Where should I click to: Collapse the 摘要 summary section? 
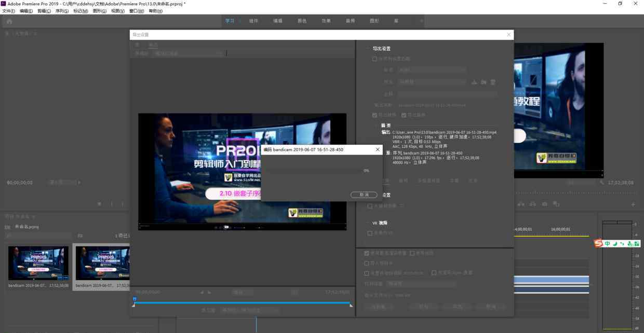(x=377, y=126)
